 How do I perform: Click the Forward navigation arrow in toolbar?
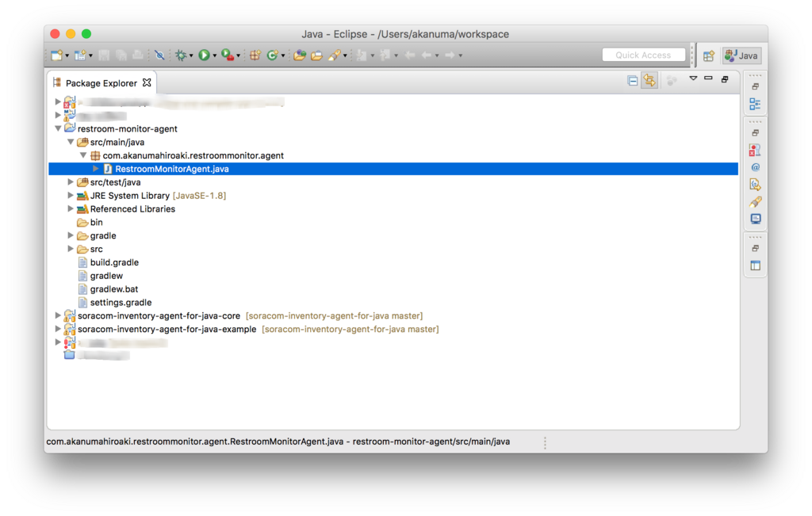coord(450,55)
